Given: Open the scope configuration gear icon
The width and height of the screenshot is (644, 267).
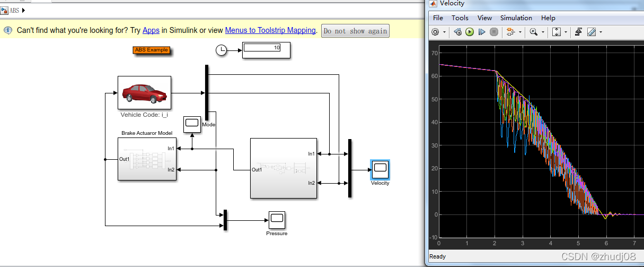Looking at the screenshot, I should click(x=436, y=32).
